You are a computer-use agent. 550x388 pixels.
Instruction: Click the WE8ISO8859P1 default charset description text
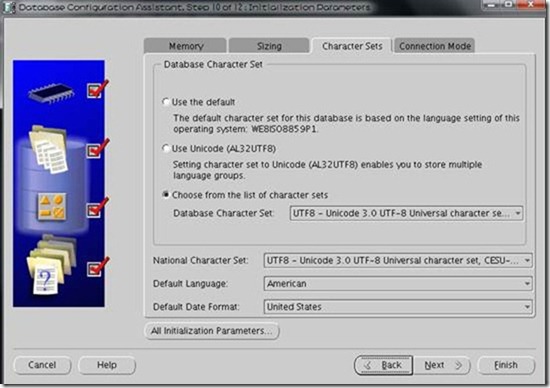[x=346, y=123]
